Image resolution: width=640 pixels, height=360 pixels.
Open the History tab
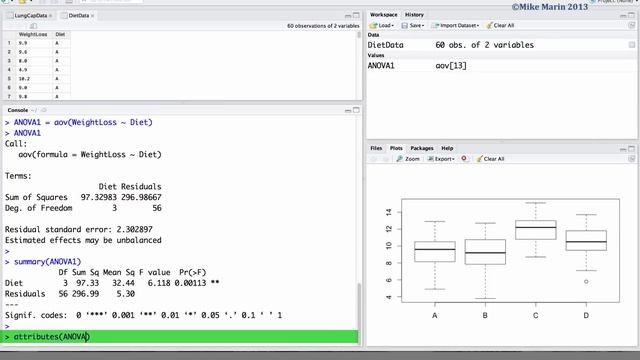(x=414, y=15)
